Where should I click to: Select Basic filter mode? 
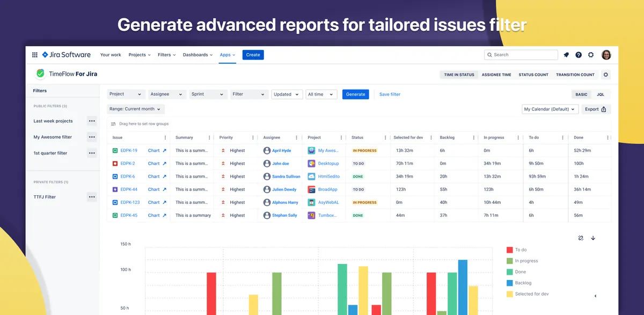coord(581,94)
